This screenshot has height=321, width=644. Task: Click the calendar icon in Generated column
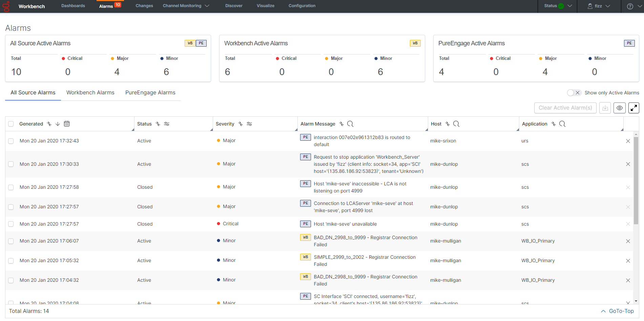pyautogui.click(x=67, y=124)
